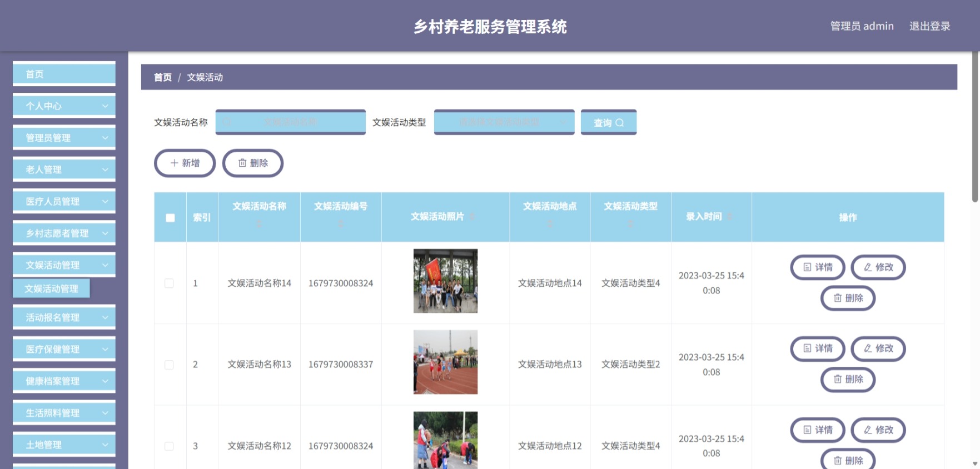980x469 pixels.
Task: Check the checkbox for row 1
Action: (169, 283)
